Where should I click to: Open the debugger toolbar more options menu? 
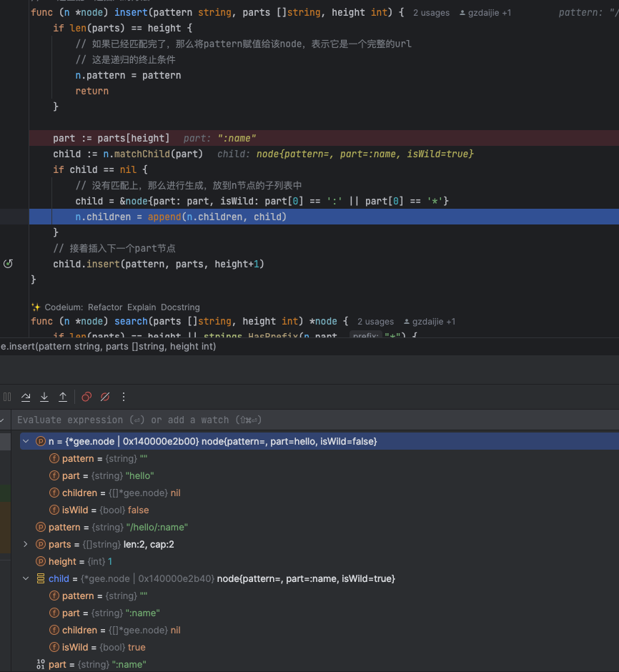click(124, 397)
